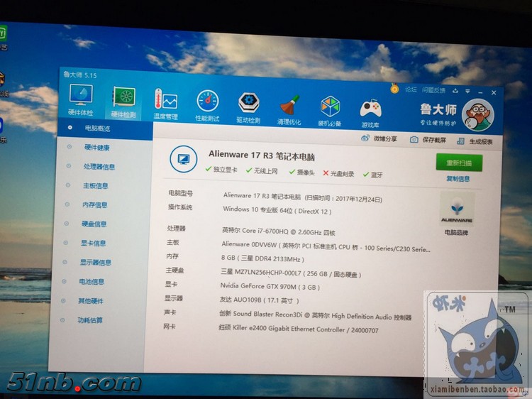Click the 鲁大师 mascot avatar
This screenshot has height=399, width=532.
coord(478,115)
